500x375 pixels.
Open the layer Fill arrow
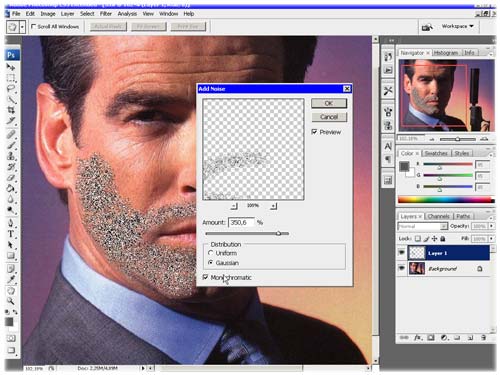click(491, 239)
